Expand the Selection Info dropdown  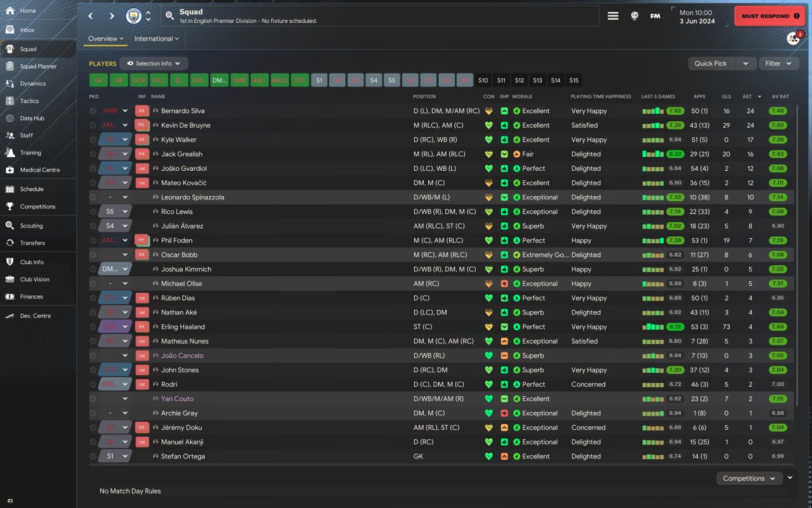click(154, 63)
